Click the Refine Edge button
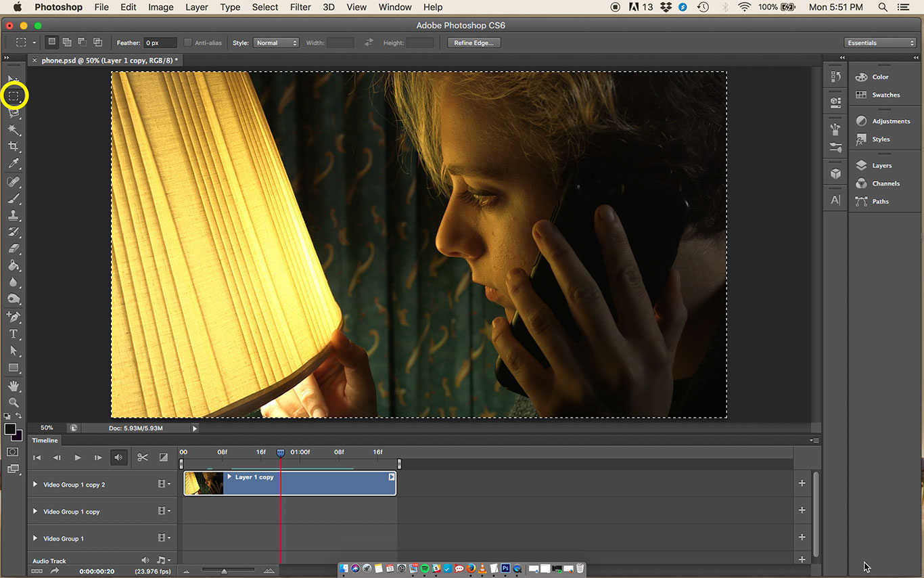The image size is (924, 578). point(474,43)
